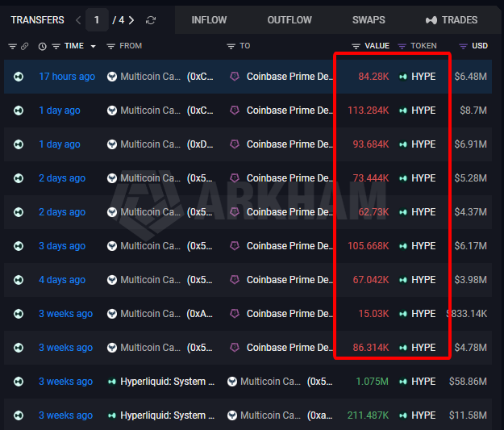Click the page number input field
This screenshot has height=430, width=504.
(97, 20)
